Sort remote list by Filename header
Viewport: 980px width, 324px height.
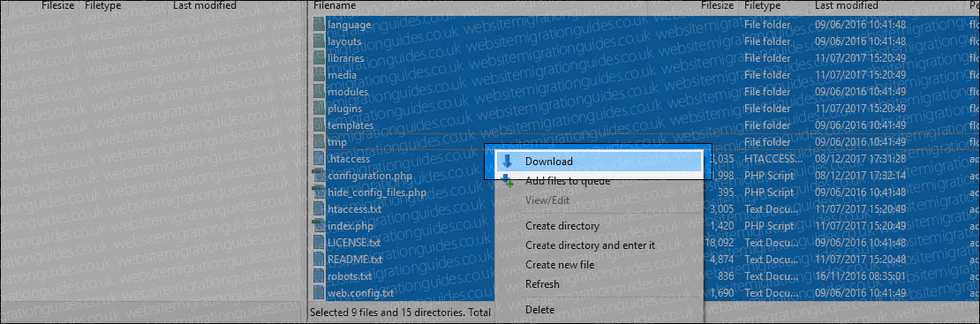pos(335,5)
